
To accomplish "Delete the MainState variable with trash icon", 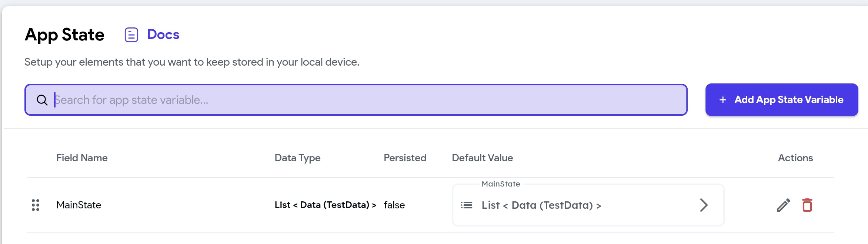I will (807, 205).
